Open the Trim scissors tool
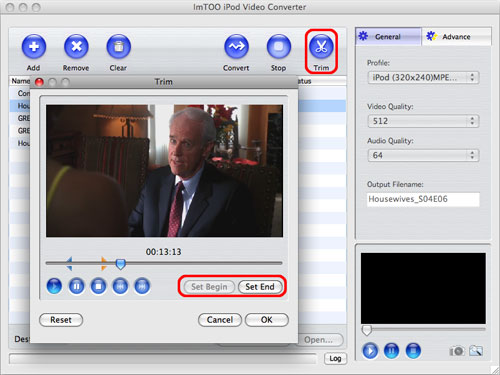The width and height of the screenshot is (500, 375). 321,47
